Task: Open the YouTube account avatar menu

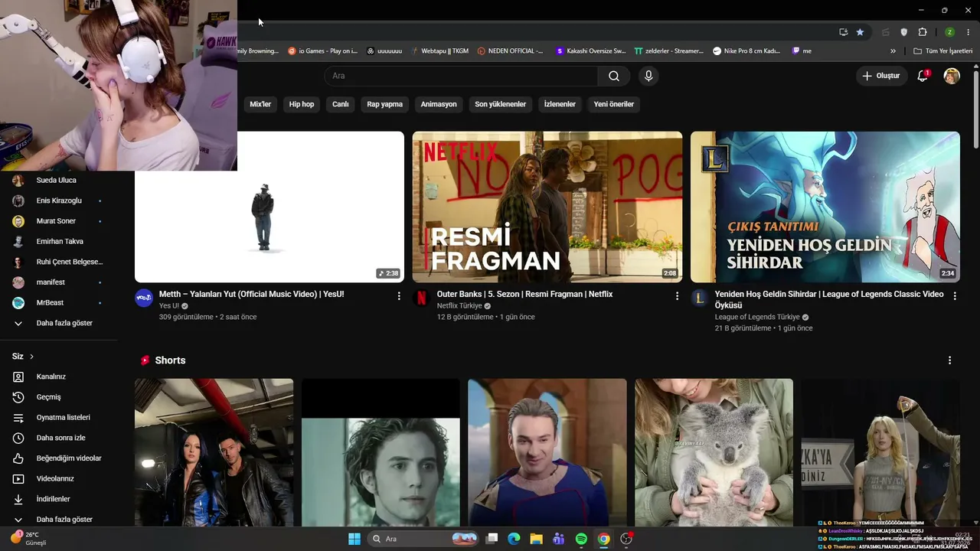Action: click(952, 76)
